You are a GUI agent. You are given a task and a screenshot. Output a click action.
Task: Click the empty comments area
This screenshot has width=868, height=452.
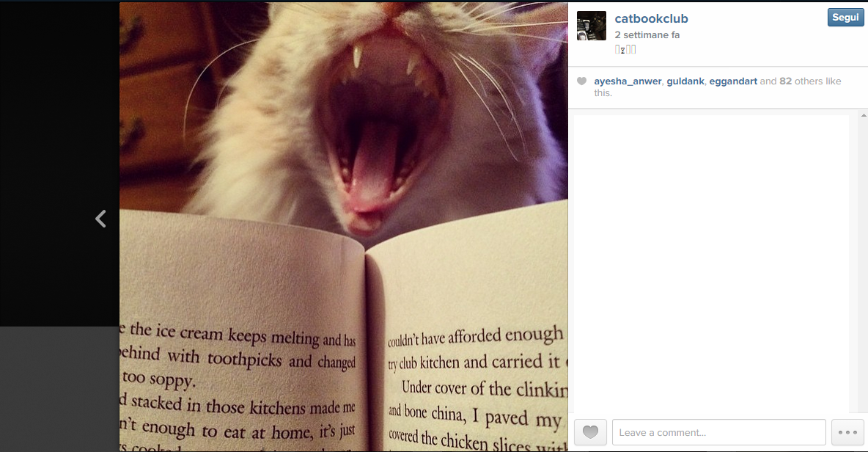(x=711, y=263)
